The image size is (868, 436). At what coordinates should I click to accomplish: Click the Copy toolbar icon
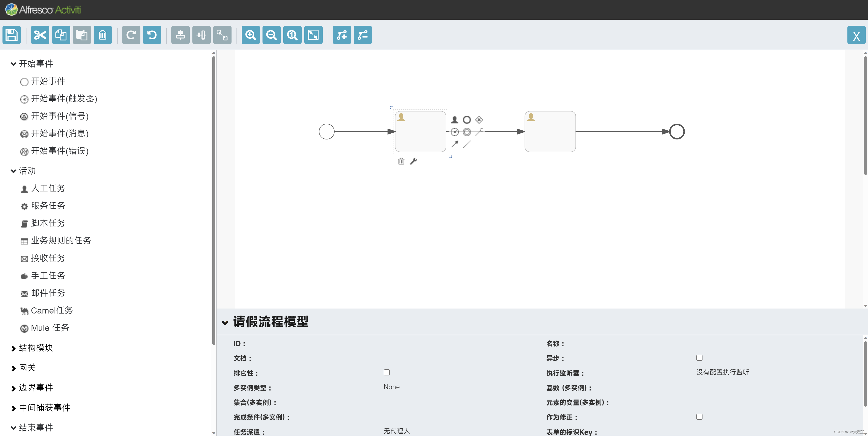61,35
